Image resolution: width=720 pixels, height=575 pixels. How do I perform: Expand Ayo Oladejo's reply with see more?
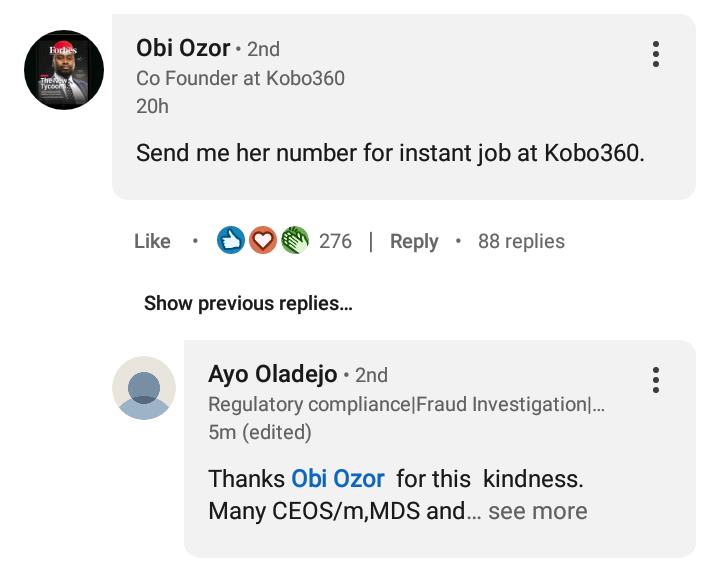(537, 511)
